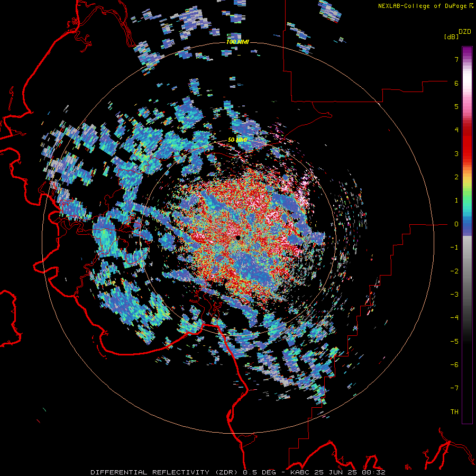476x476 pixels.
Task: Click the 4 value on color scale
Action: click(x=456, y=130)
